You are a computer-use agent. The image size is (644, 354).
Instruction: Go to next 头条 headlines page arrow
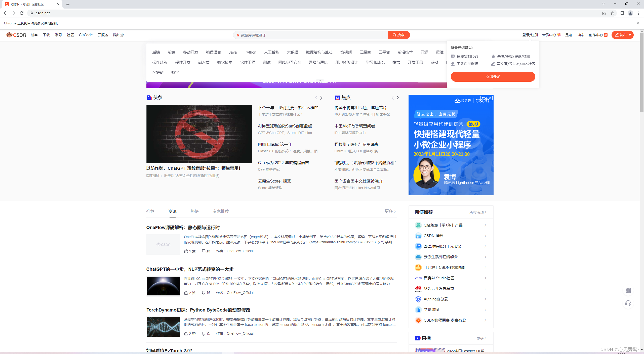[321, 98]
